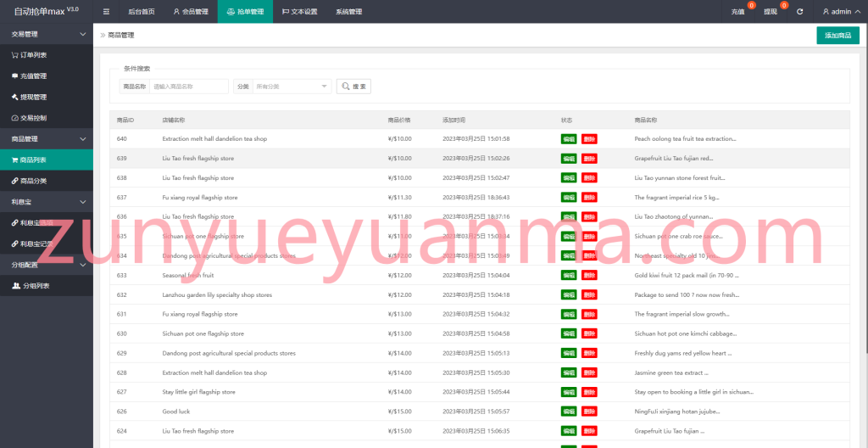Open 交易控制 in sidebar
Image resolution: width=868 pixels, height=448 pixels.
[x=47, y=118]
